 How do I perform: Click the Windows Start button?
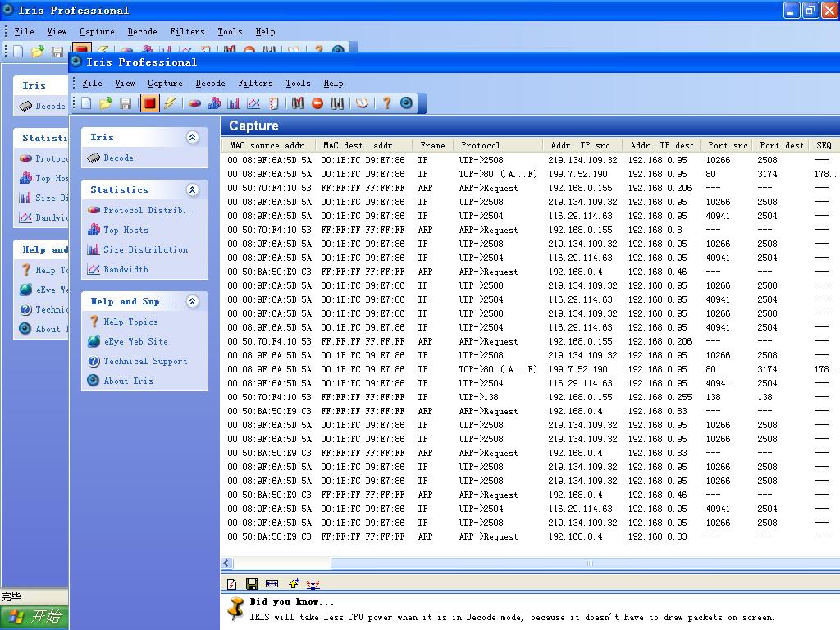34,618
